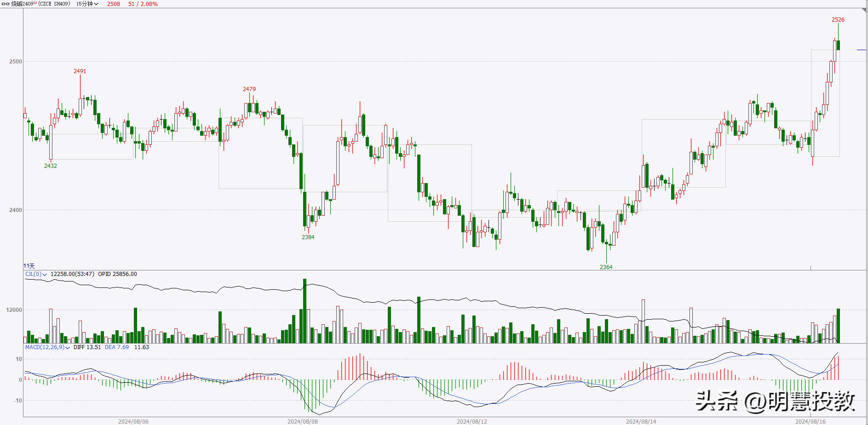868x425 pixels.
Task: Click the OPID 25856.00 reading
Action: point(117,274)
